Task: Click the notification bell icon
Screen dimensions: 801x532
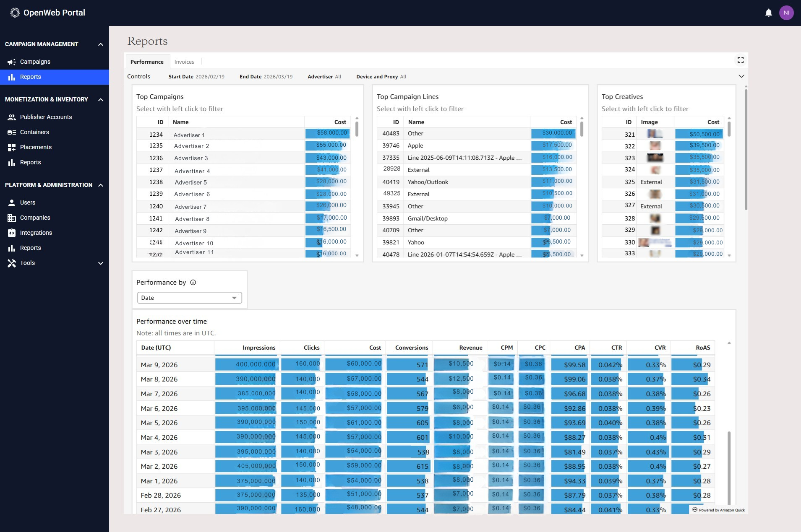Action: 768,13
